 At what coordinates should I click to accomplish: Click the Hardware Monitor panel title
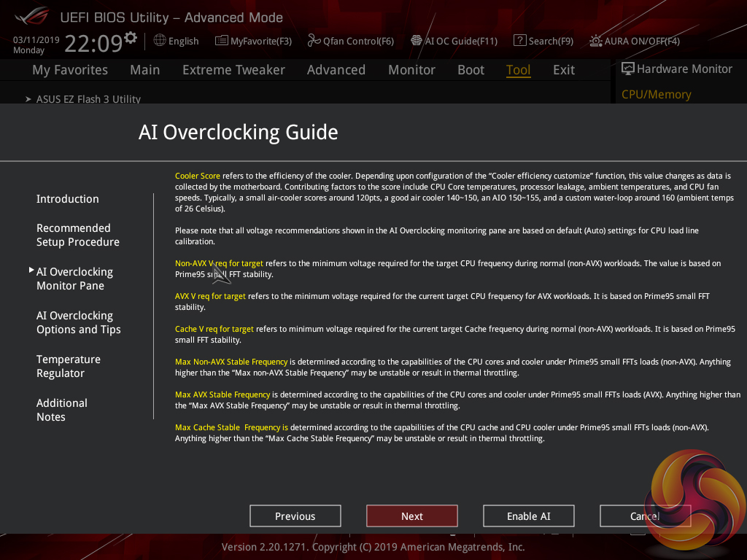pos(684,69)
